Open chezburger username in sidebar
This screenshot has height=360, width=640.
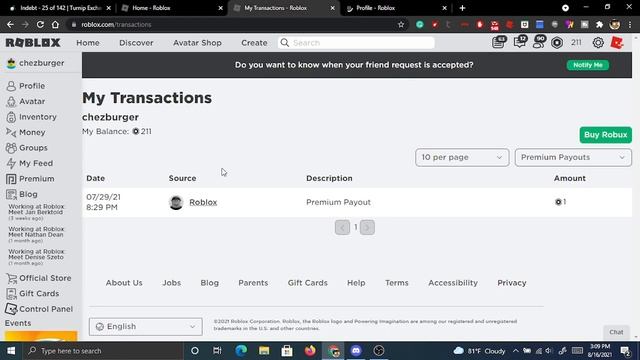[42, 63]
